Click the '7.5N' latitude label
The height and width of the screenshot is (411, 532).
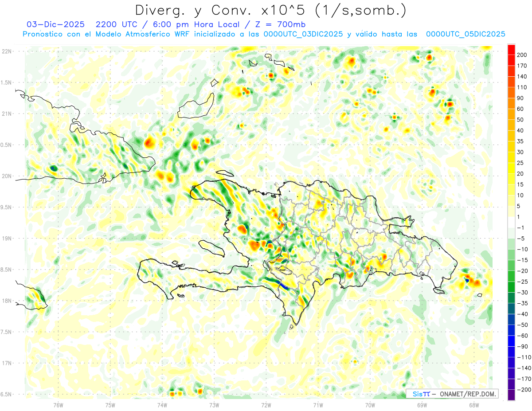point(7,332)
